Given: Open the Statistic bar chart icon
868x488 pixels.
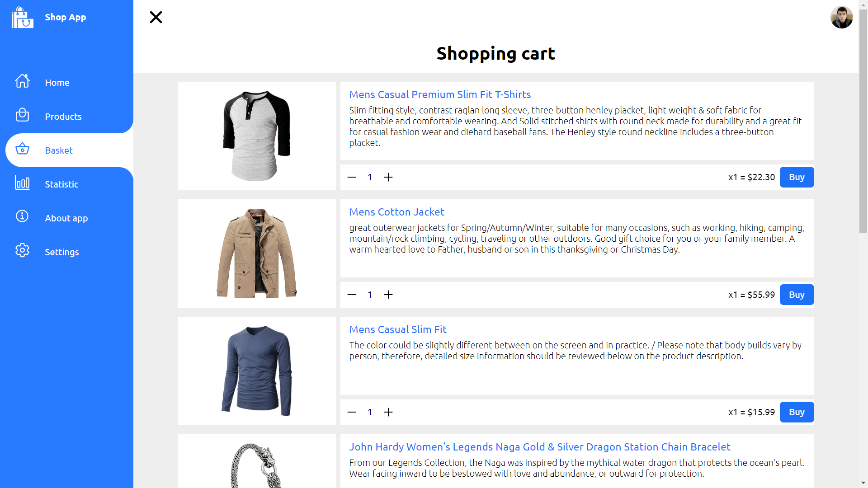Looking at the screenshot, I should (x=22, y=183).
